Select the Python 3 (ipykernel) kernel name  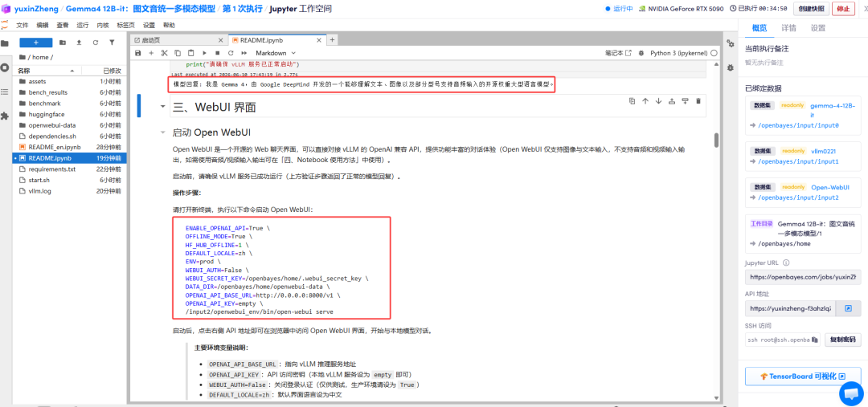[679, 53]
